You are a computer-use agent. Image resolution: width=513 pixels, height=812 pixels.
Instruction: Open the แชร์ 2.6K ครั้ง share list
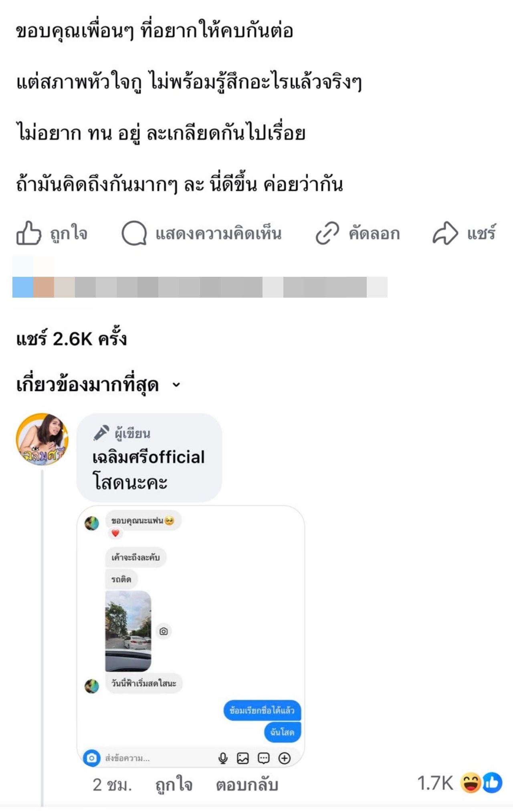[x=71, y=339]
